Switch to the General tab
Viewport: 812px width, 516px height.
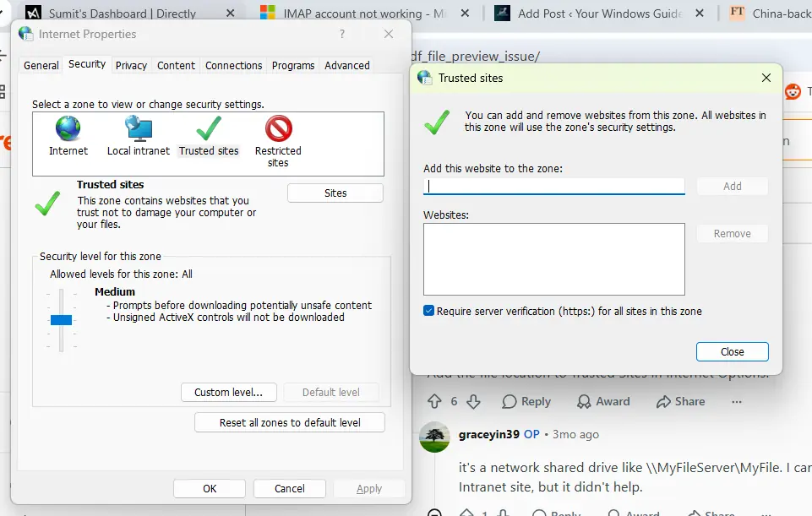pyautogui.click(x=41, y=66)
